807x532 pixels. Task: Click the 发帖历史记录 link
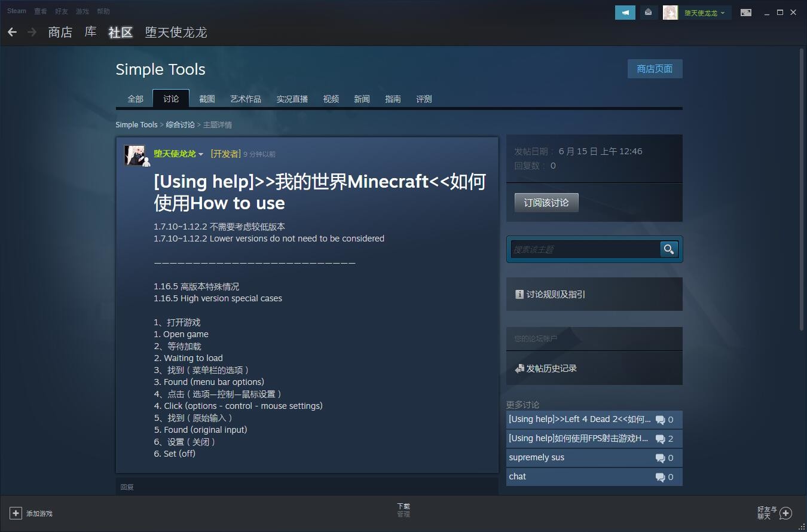point(552,369)
